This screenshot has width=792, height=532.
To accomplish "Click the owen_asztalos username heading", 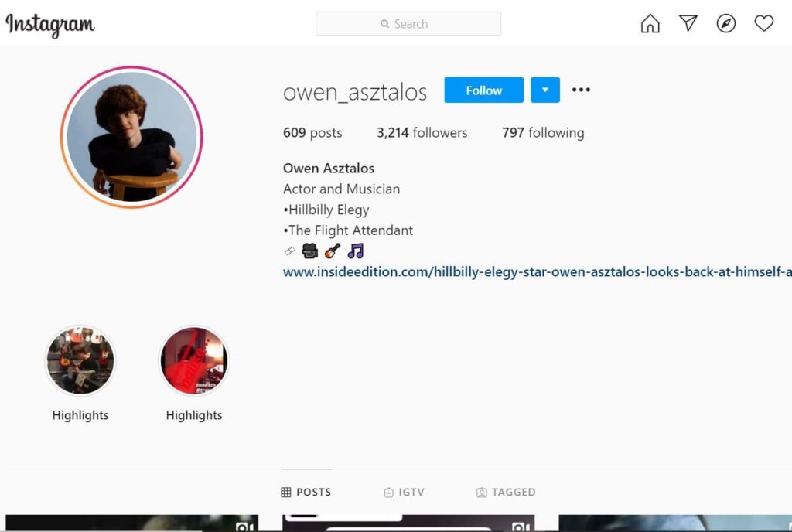I will [354, 92].
